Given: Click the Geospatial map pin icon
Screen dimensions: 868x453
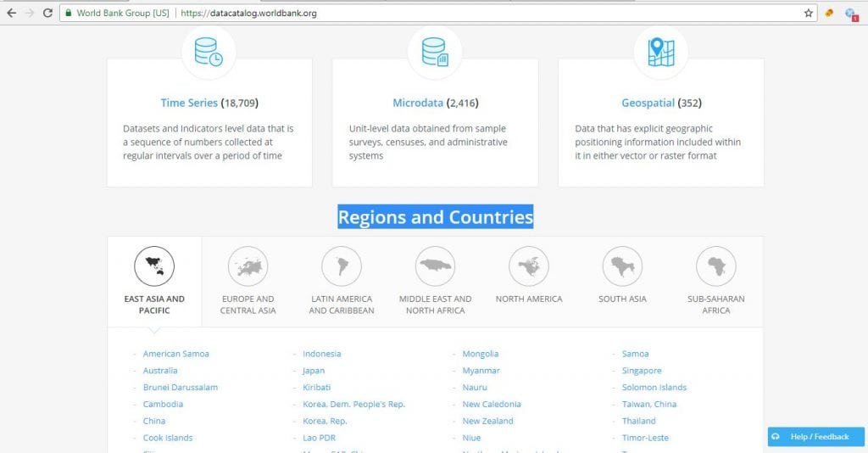Looking at the screenshot, I should pyautogui.click(x=661, y=52).
